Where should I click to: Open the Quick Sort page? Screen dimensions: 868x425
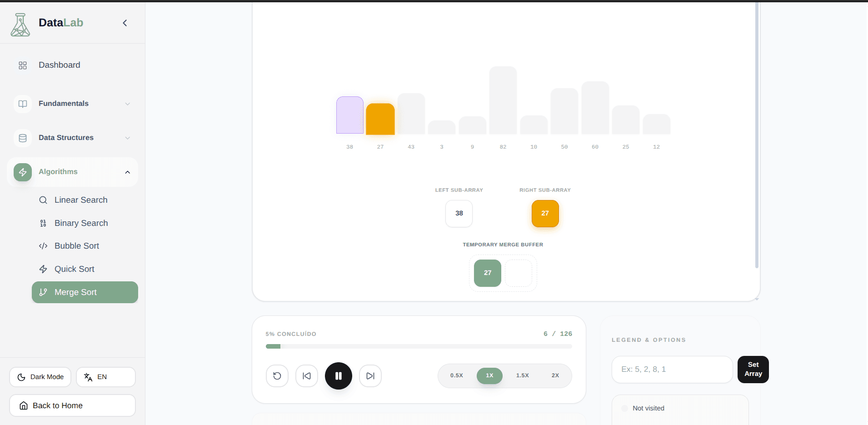coord(74,269)
